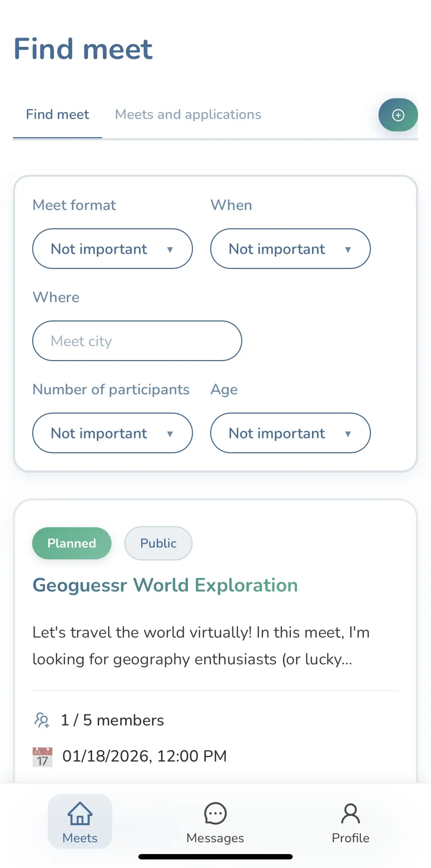The height and width of the screenshot is (868, 431).
Task: Tap the Public visibility badge
Action: click(158, 543)
